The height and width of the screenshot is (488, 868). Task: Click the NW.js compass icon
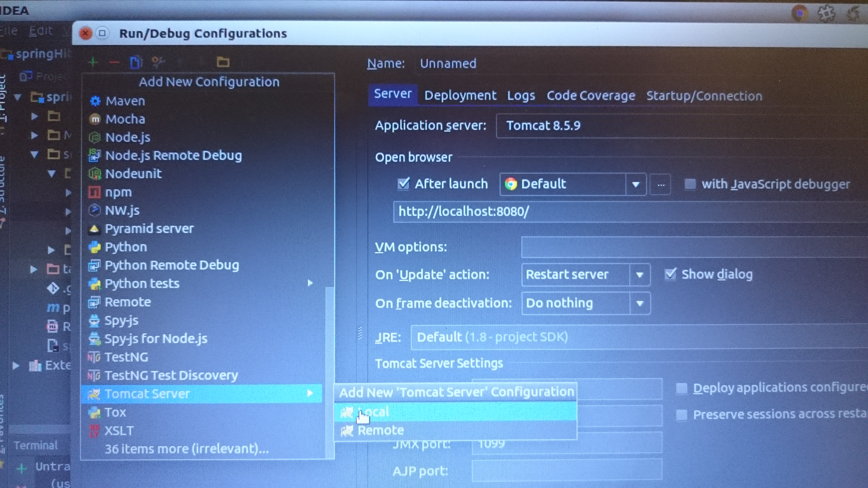tap(94, 211)
